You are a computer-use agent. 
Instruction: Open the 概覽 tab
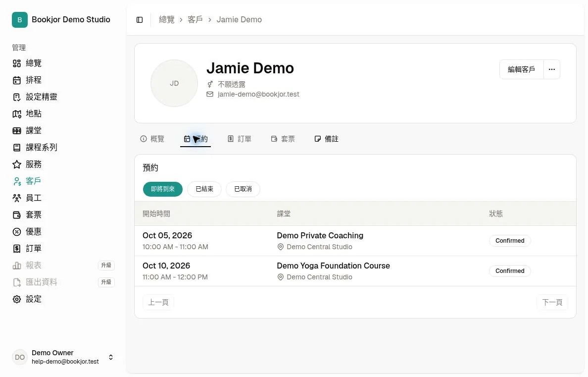[152, 139]
